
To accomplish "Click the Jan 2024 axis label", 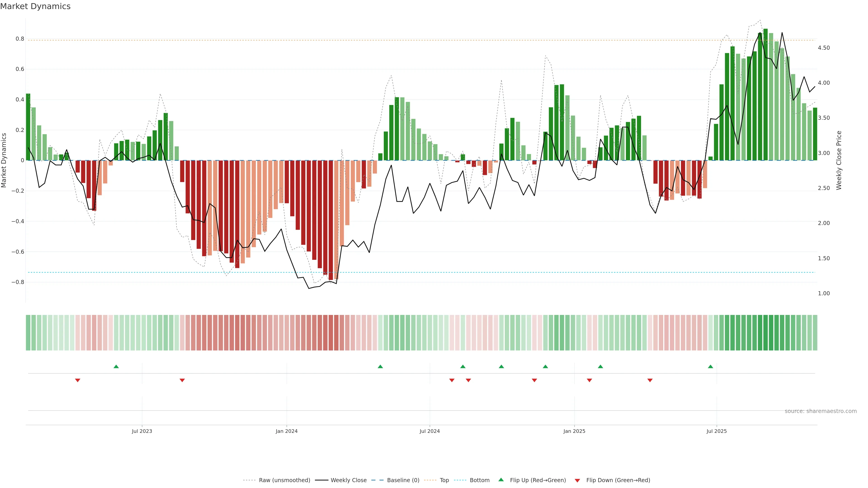I will click(286, 431).
